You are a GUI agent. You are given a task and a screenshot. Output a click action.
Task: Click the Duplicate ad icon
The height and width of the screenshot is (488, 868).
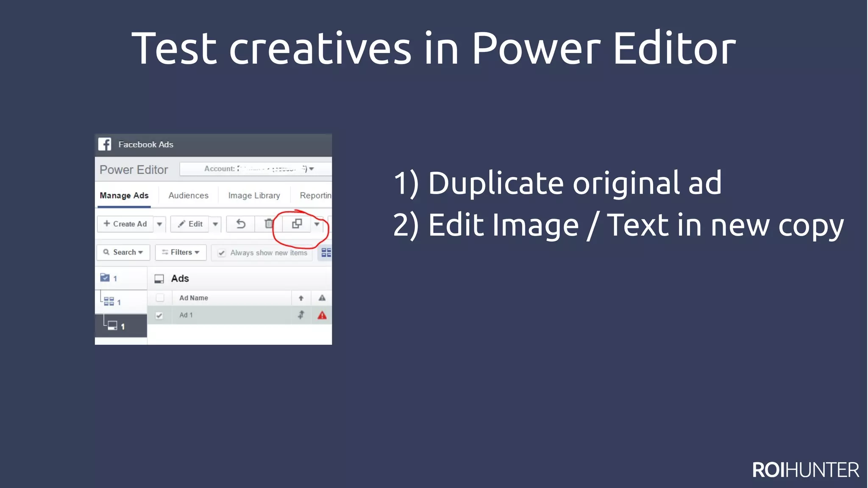297,224
